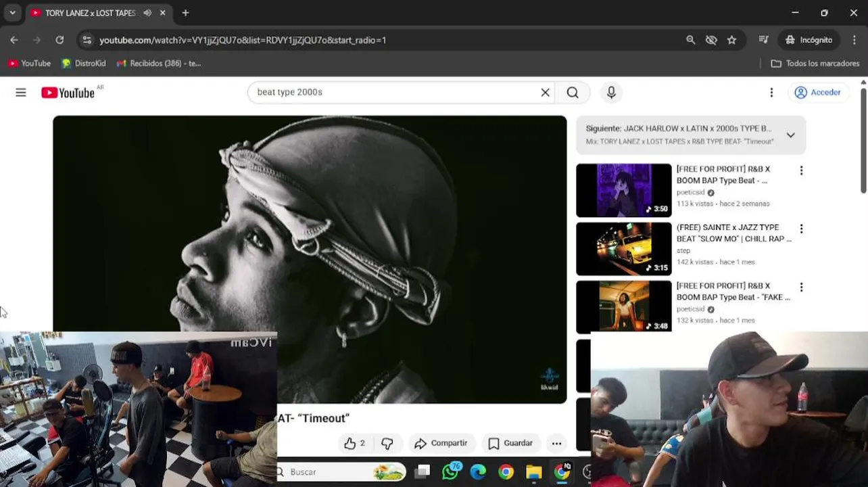
Task: Open more actions menu beside Guardar
Action: click(556, 443)
